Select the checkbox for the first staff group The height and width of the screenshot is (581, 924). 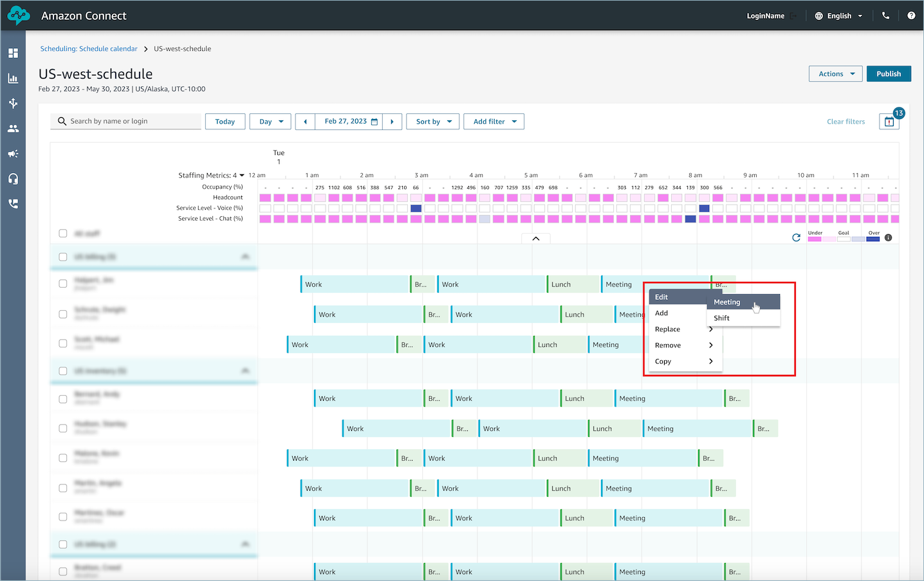pyautogui.click(x=63, y=257)
